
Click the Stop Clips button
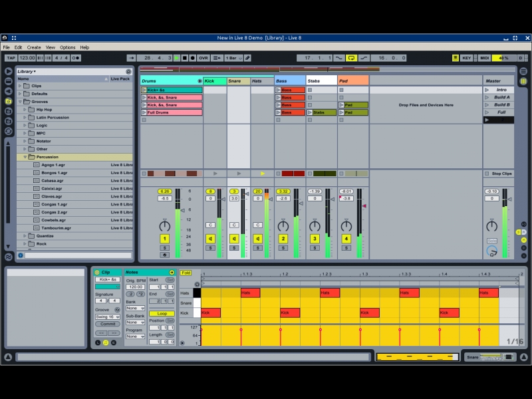click(x=501, y=174)
